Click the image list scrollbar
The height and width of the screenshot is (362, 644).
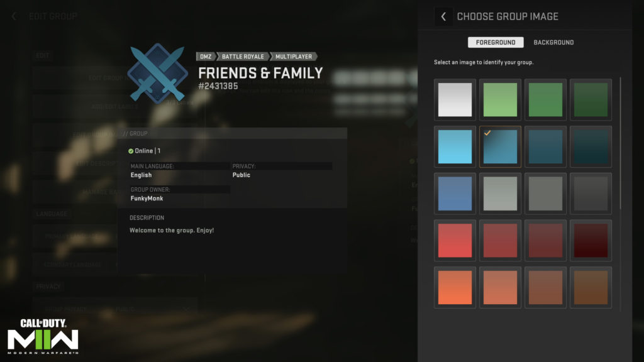point(620,145)
